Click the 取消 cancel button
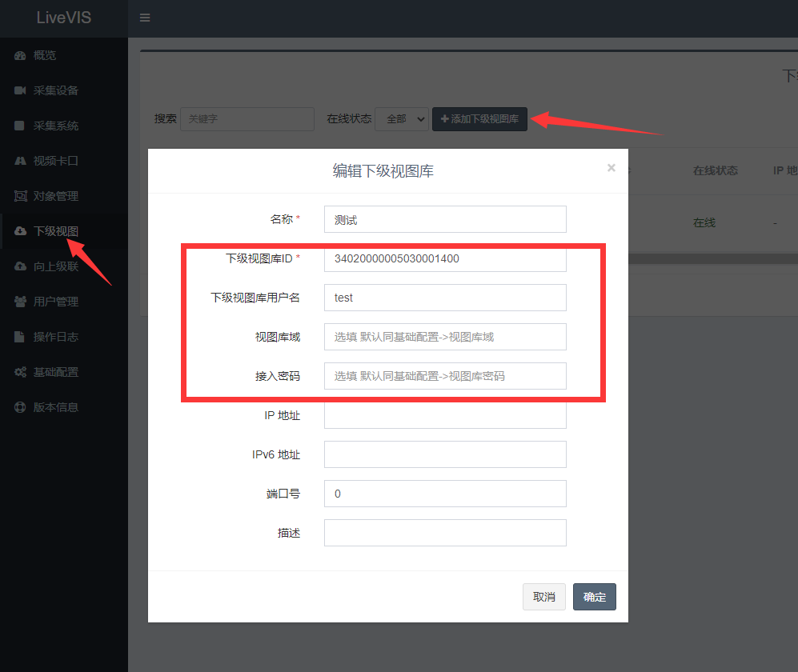Viewport: 798px width, 672px height. (x=544, y=597)
